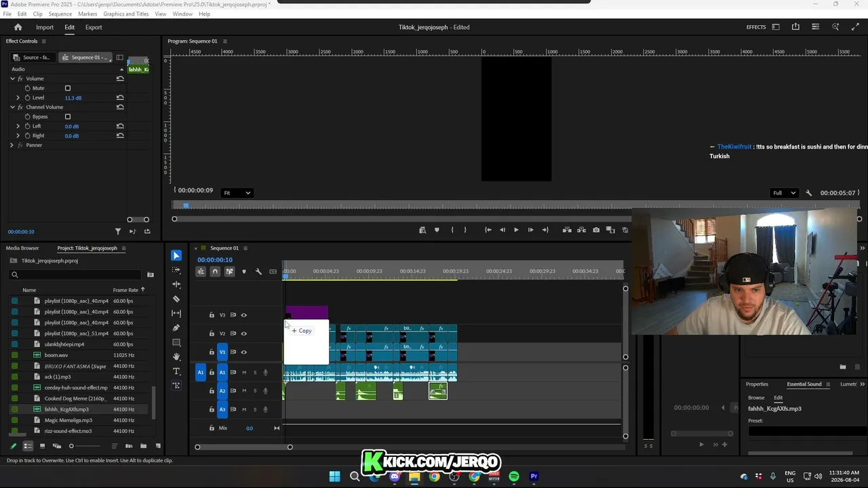The height and width of the screenshot is (488, 868).
Task: Open Program monitor settings wrench
Action: click(808, 193)
